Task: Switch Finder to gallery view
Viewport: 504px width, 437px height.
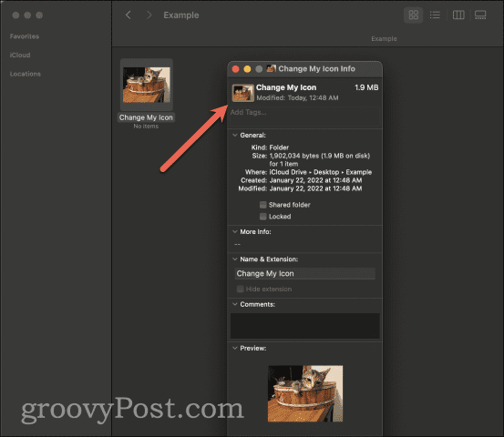Action: (x=480, y=15)
